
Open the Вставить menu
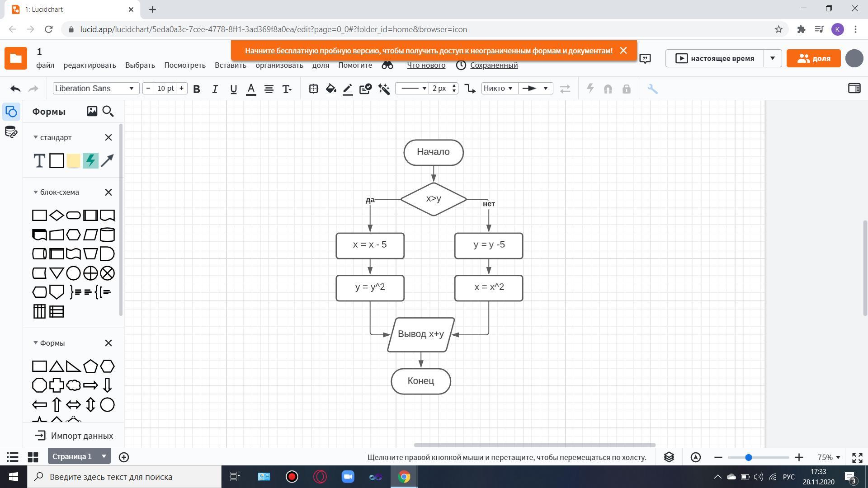coord(230,65)
